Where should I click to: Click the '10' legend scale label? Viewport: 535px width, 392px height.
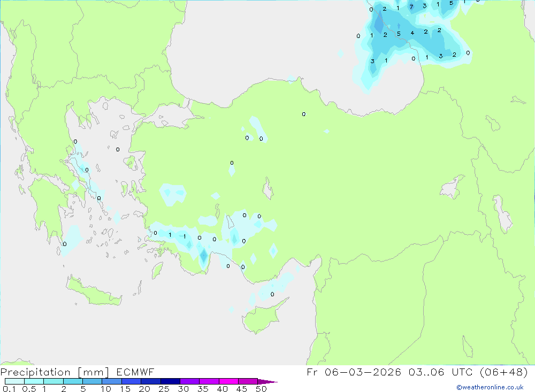106,389
